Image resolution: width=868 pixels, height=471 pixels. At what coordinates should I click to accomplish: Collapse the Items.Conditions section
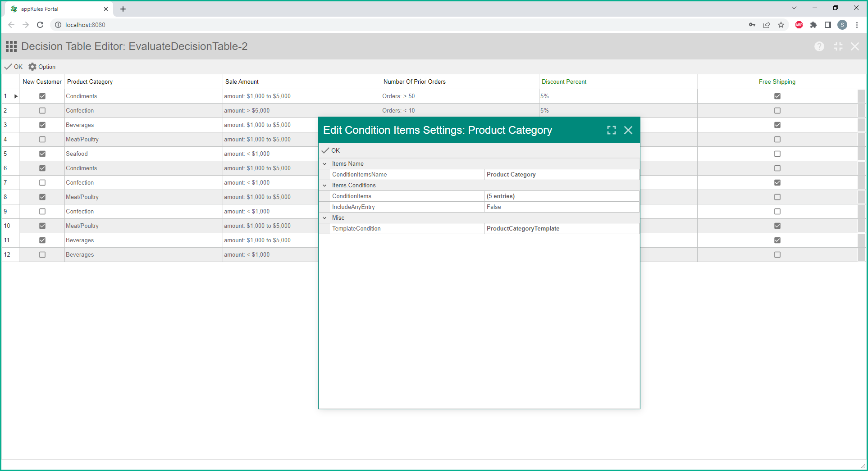pyautogui.click(x=324, y=186)
